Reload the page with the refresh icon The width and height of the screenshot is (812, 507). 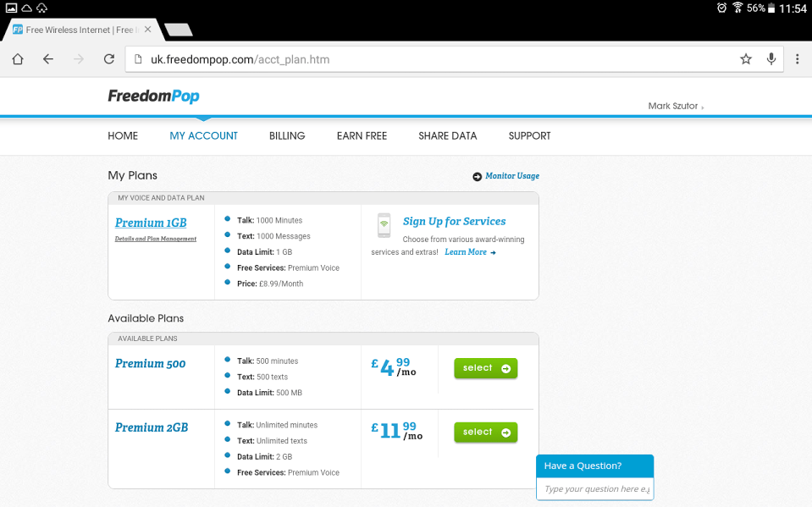(x=109, y=59)
